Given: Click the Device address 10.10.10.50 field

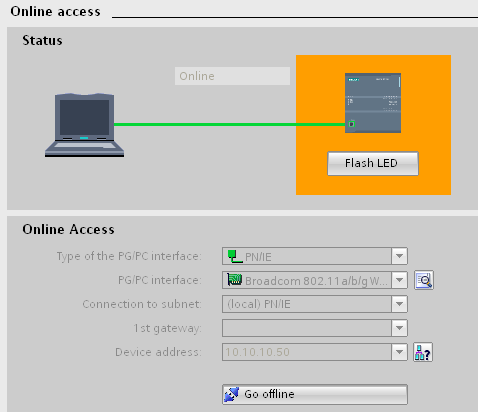Looking at the screenshot, I should 307,352.
